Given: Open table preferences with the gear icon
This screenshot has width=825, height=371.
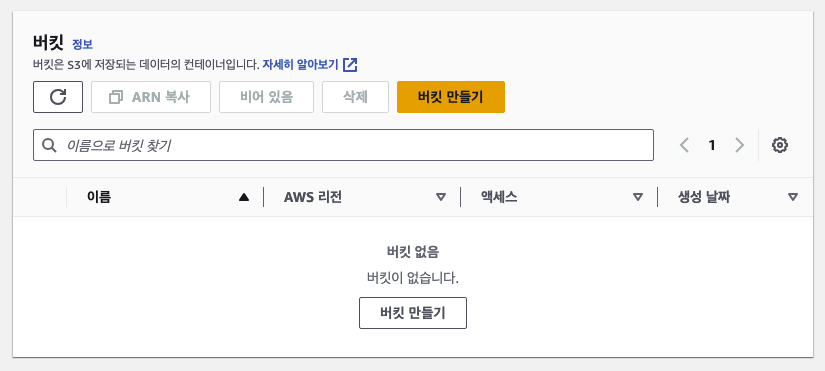Looking at the screenshot, I should [780, 145].
